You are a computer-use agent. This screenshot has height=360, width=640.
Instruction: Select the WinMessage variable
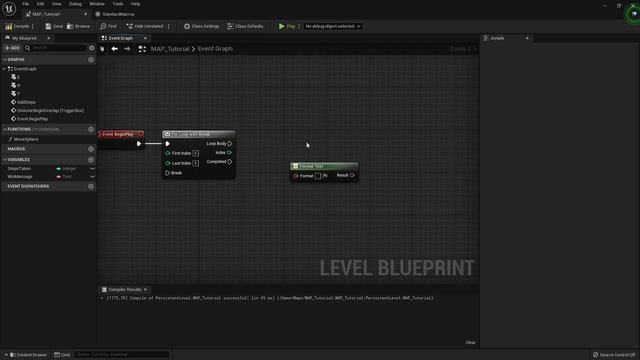(20, 177)
